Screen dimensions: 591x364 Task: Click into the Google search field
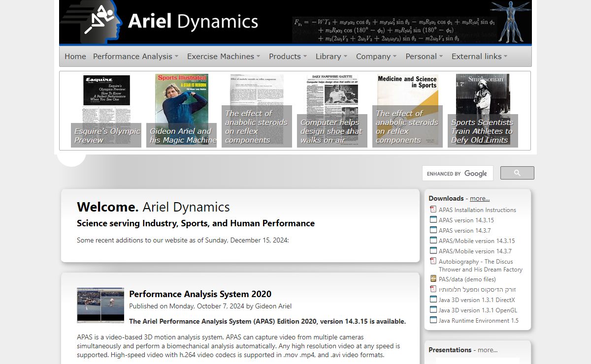point(458,173)
